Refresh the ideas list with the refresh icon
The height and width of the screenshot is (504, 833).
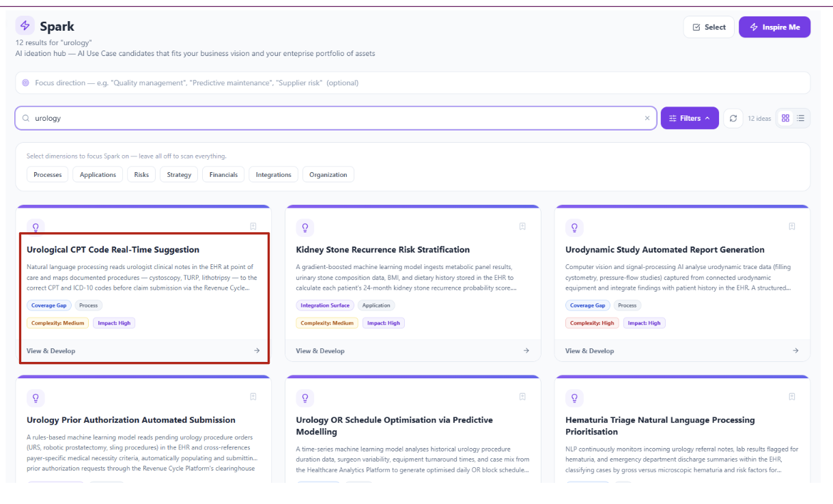click(733, 118)
